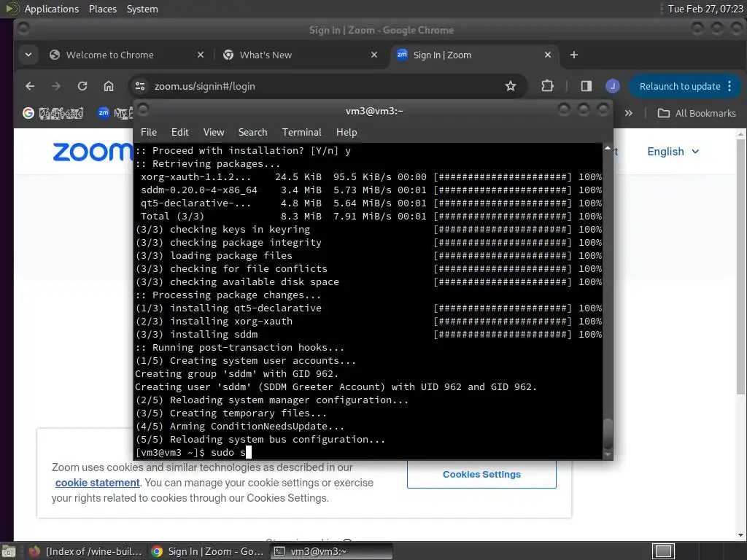
Task: Click the terminal window menu icon
Action: pos(144,110)
